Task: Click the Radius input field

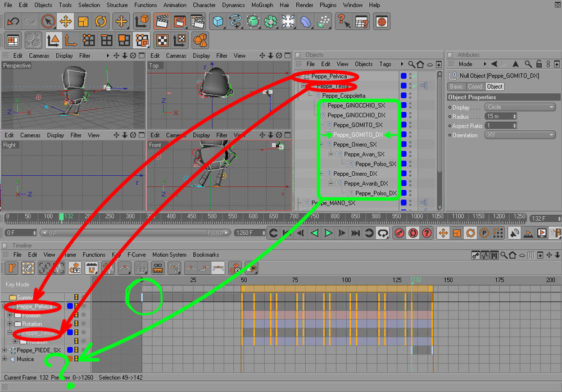Action: point(501,116)
